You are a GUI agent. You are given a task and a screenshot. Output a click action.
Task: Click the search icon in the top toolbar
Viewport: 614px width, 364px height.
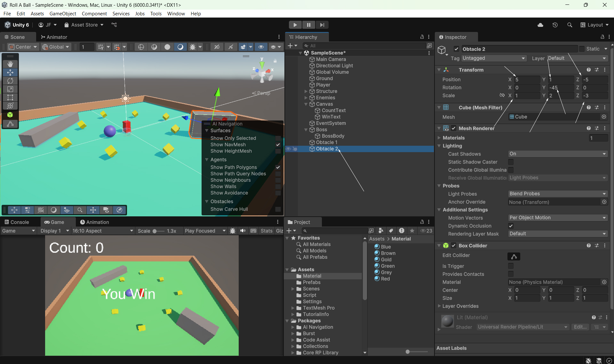click(570, 25)
